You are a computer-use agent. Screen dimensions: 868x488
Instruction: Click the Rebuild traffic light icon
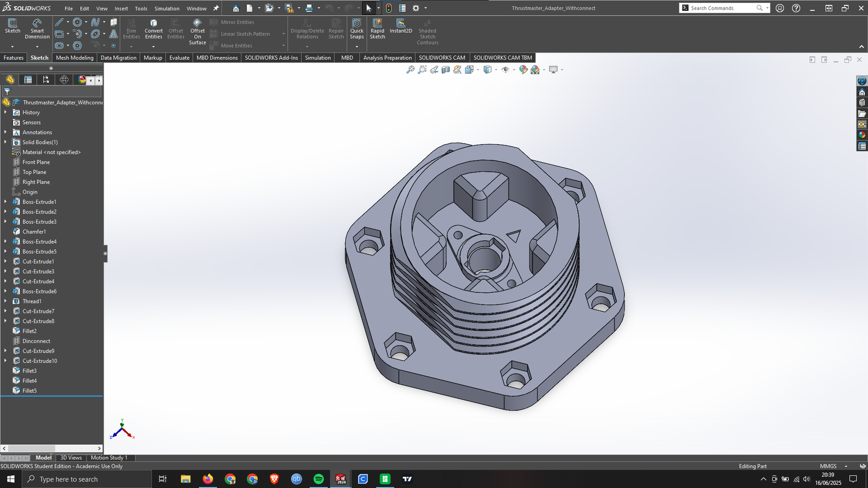tap(389, 8)
